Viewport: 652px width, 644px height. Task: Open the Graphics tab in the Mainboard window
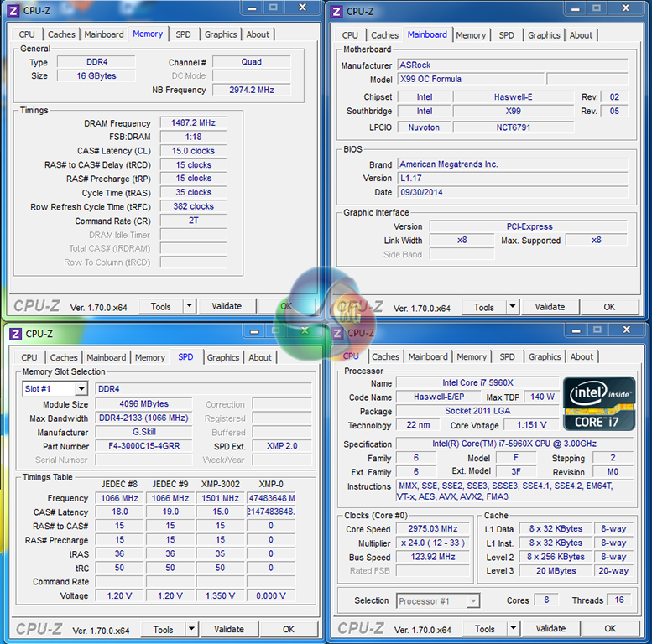tap(544, 35)
